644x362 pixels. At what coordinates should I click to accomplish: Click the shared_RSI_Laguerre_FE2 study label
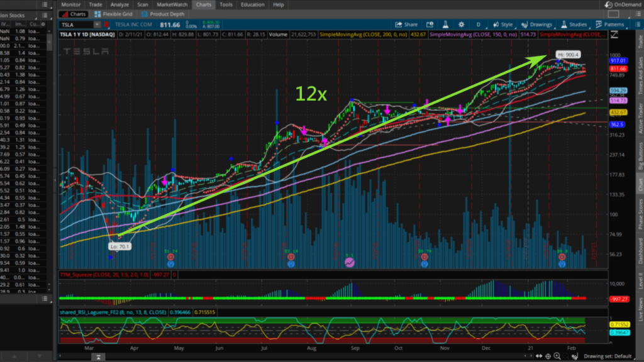[113, 312]
